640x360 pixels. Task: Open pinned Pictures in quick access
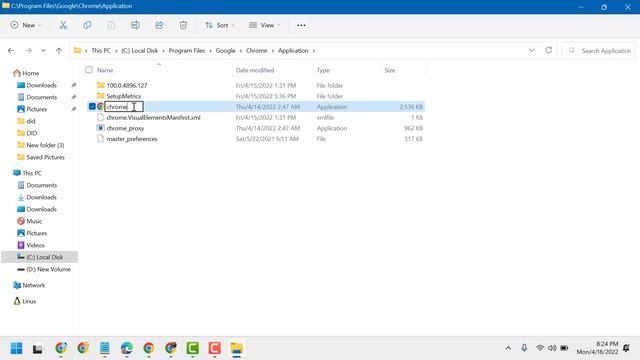[x=32, y=109]
